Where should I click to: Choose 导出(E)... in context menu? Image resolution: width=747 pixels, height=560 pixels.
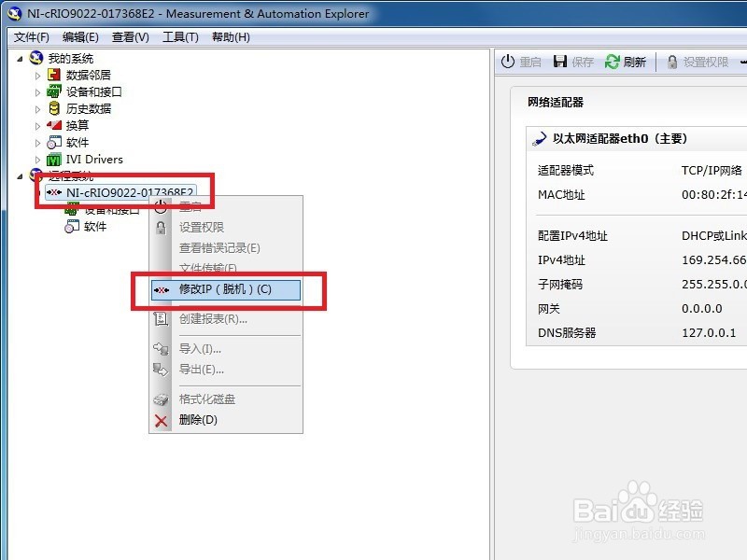(226, 370)
